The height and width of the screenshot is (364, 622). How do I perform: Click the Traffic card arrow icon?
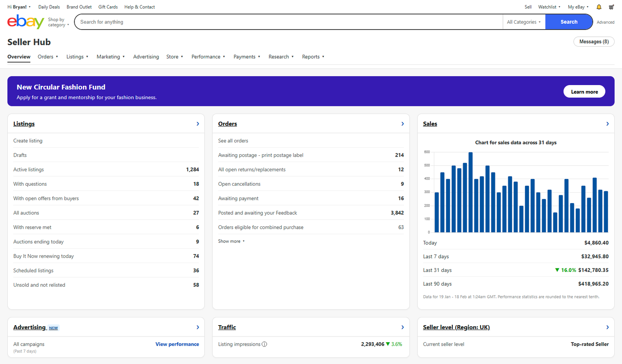[x=402, y=327]
